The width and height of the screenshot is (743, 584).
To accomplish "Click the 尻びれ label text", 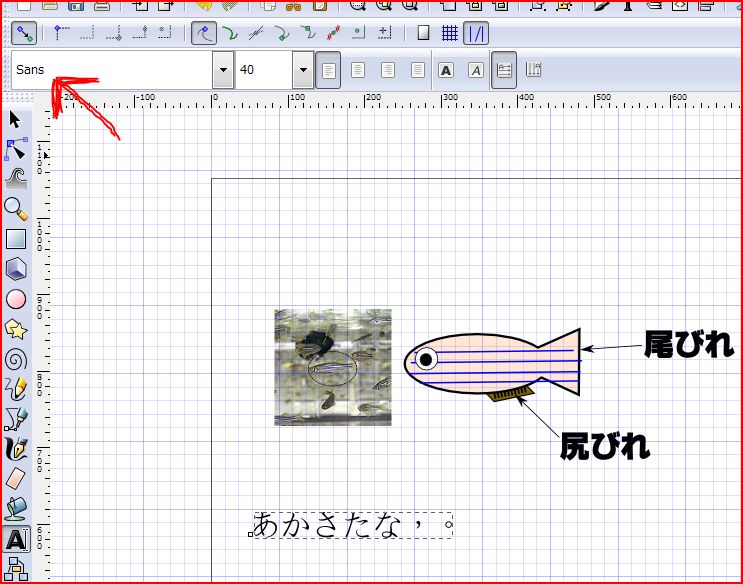I will pyautogui.click(x=605, y=446).
